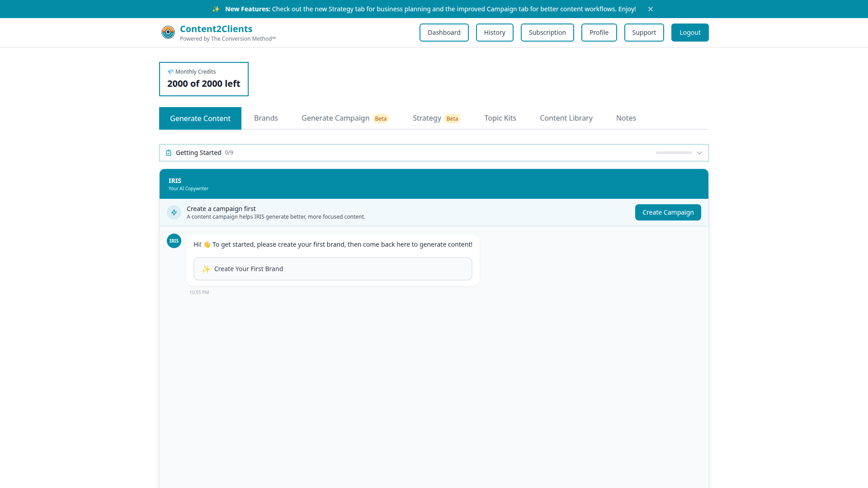The width and height of the screenshot is (868, 488).
Task: Click the clipboard icon next to Getting Started
Action: (x=168, y=152)
